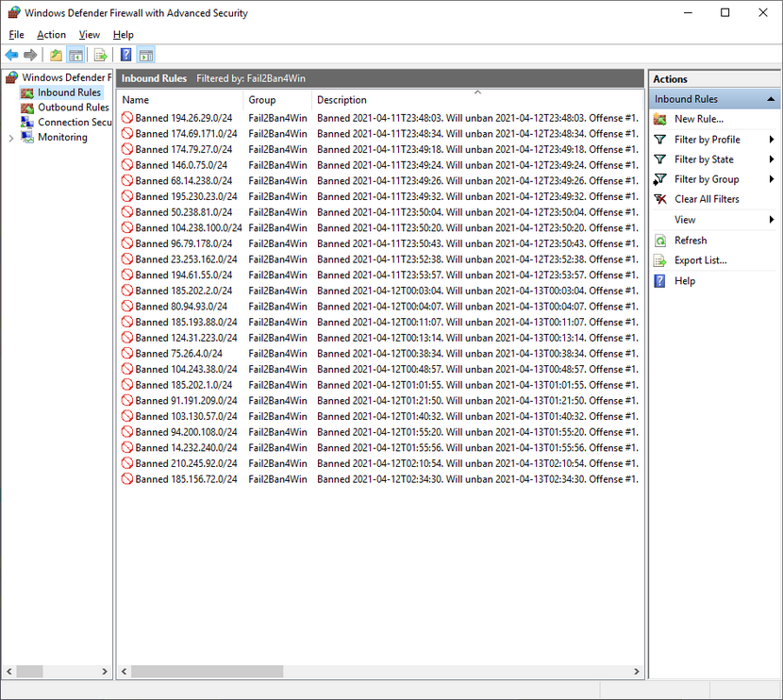Click the New Rule icon in Actions
783x700 pixels.
(660, 119)
